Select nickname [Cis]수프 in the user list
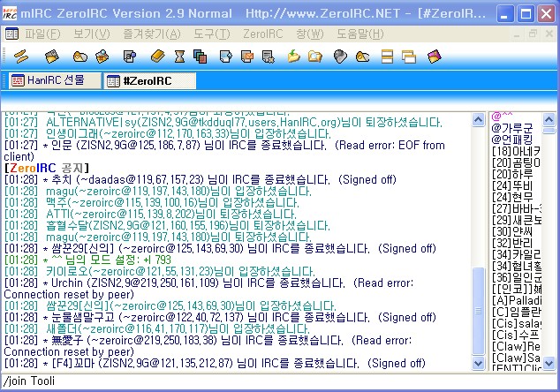Image resolution: width=560 pixels, height=392 pixels. 516,335
